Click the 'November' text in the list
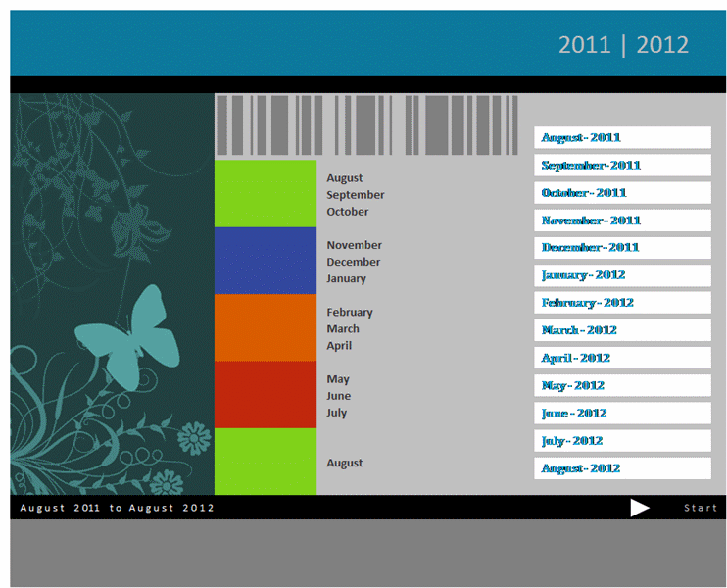Screen dimensions: 727x588 point(355,245)
